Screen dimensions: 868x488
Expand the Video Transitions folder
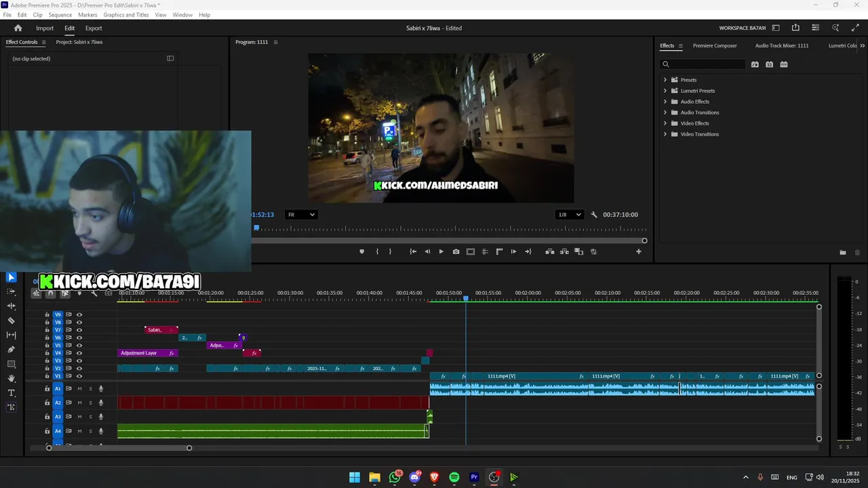(665, 134)
